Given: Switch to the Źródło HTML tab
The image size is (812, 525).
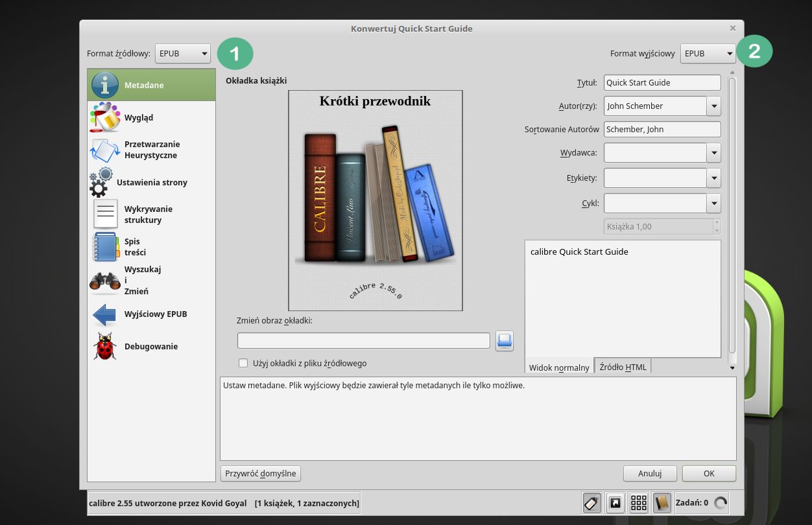Looking at the screenshot, I should point(623,367).
